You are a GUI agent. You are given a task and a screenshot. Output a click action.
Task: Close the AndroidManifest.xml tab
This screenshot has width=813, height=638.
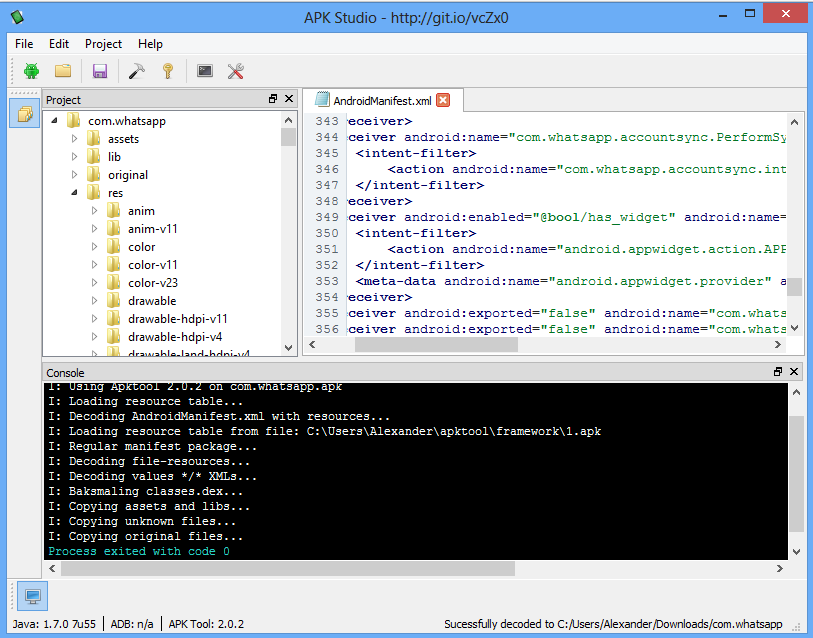(443, 100)
